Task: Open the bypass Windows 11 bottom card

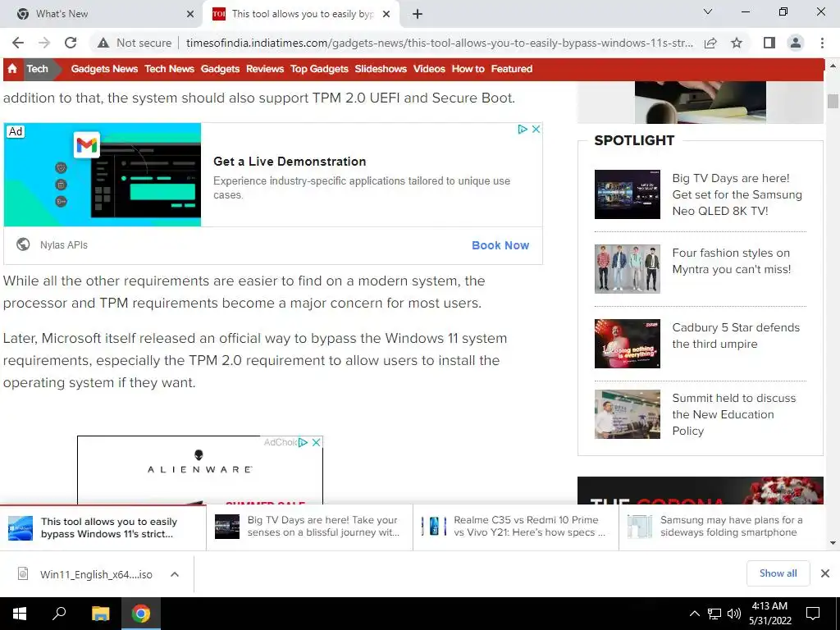Action: point(103,527)
